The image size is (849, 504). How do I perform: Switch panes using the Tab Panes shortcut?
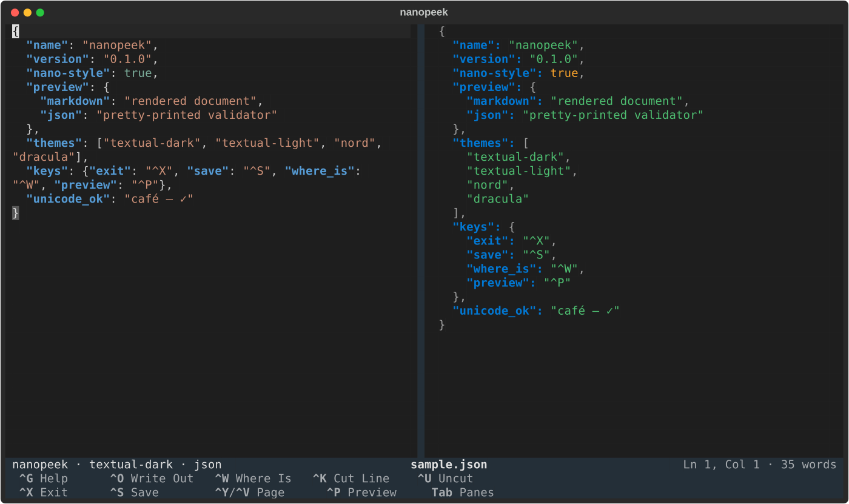463,492
